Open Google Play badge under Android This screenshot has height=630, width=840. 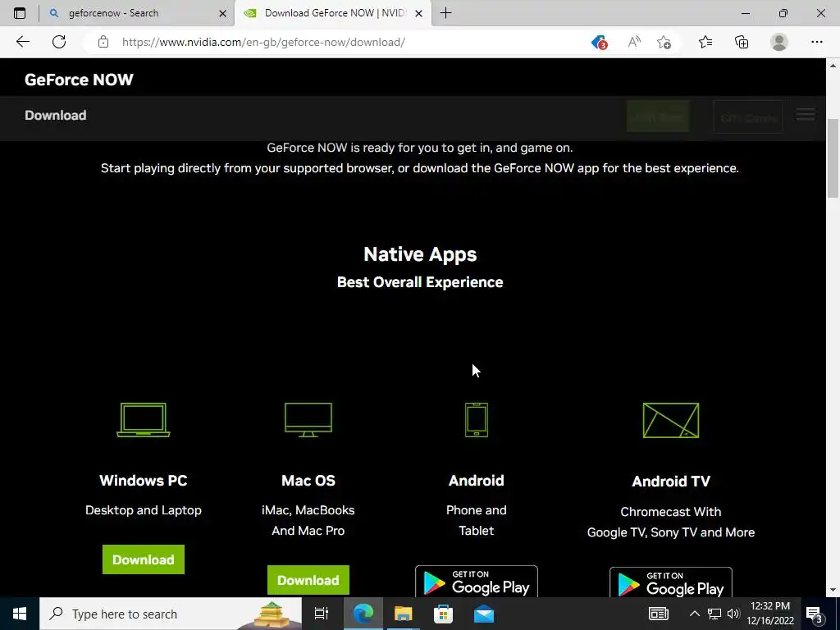(x=477, y=582)
